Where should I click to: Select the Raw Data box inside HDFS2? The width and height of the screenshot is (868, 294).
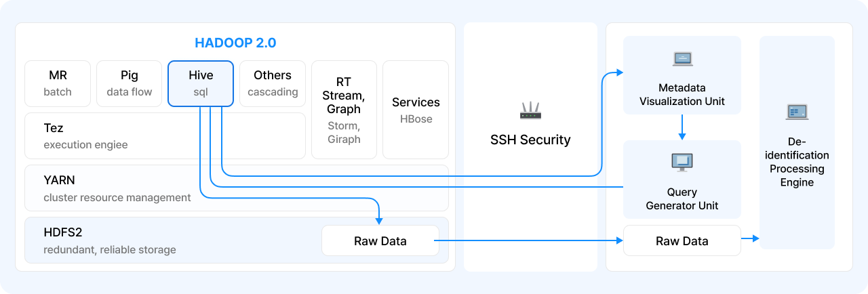coord(380,241)
